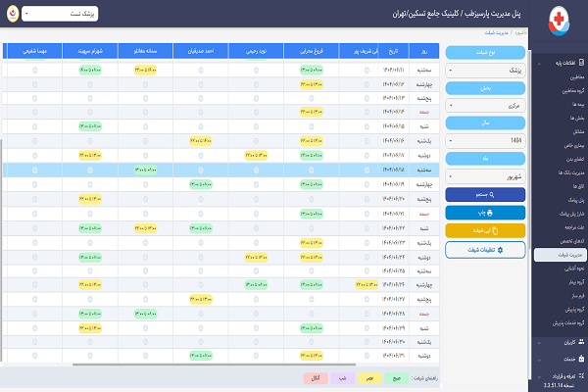Add shift for سمانه on یکشنبه ۱۴۰۴/۰۶/۲۳
Screen dimensions: 588x392
(145, 243)
